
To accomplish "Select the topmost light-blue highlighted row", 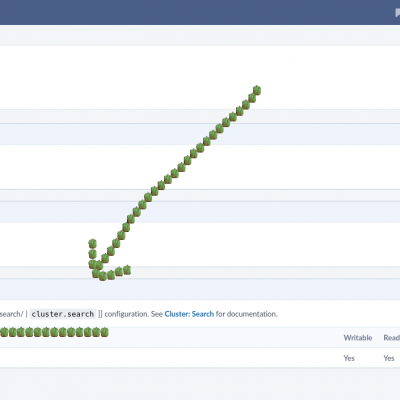I will (x=200, y=134).
